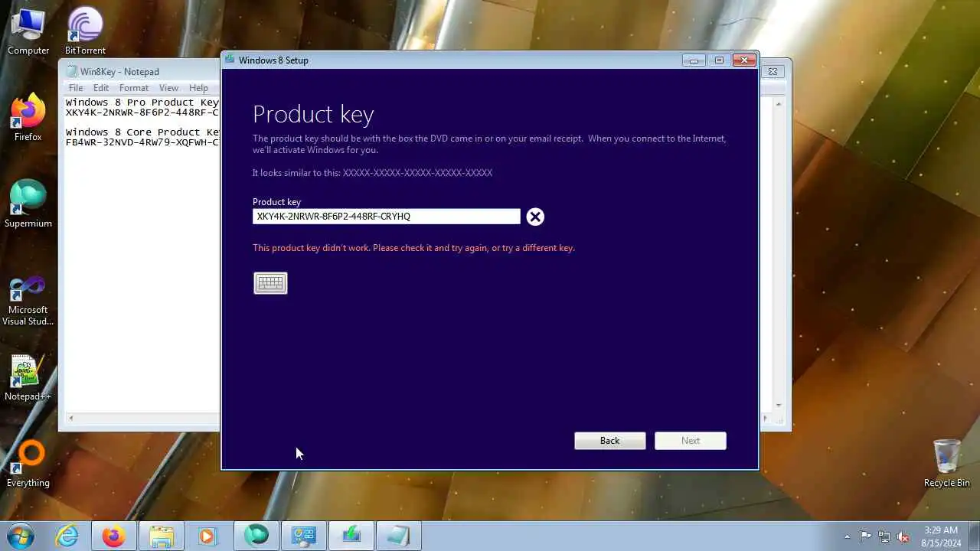The image size is (980, 551).
Task: Click the Back button in Setup
Action: pos(610,441)
